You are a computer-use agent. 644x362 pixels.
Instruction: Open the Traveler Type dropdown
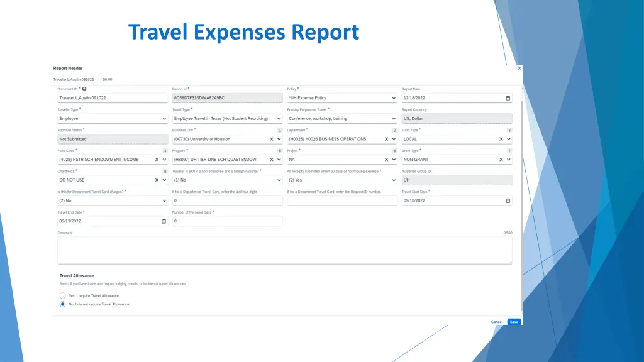[113, 119]
